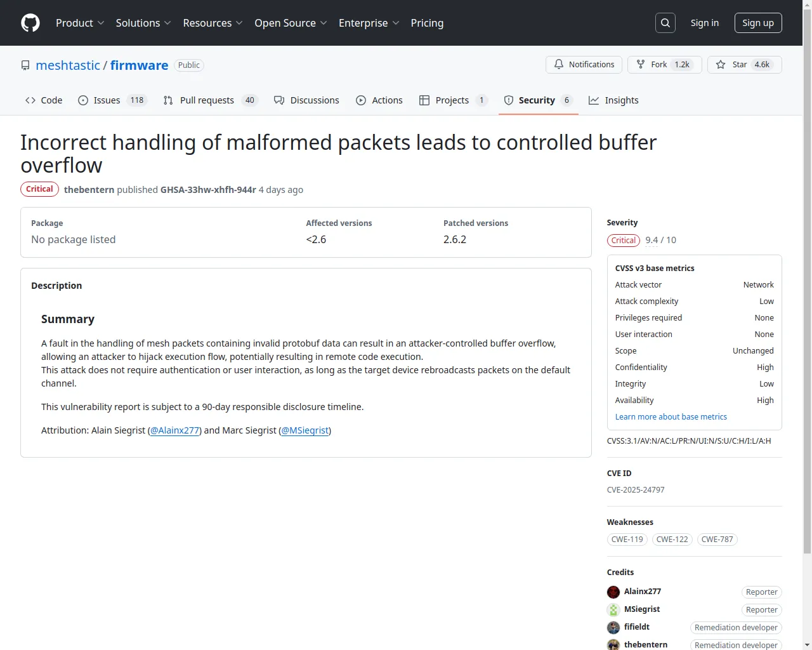Viewport: 812px width, 650px height.
Task: Open the Pull requests tab
Action: point(211,100)
